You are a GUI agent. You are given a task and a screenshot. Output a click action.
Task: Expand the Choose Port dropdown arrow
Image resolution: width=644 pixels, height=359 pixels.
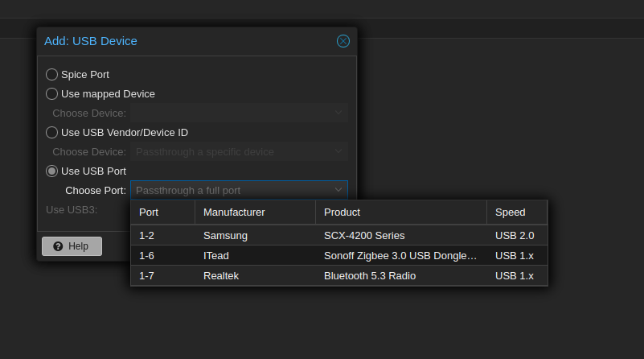[x=338, y=190]
